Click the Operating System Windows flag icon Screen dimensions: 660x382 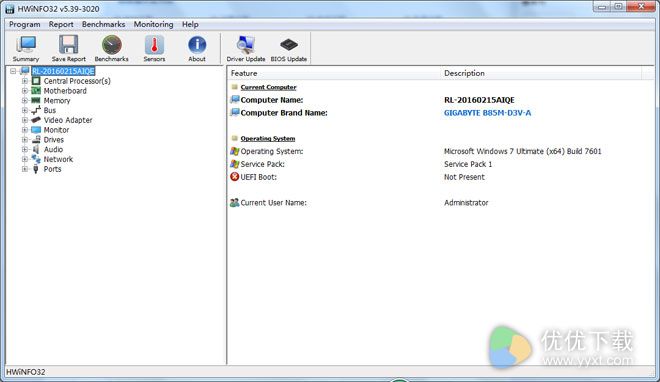coord(234,151)
